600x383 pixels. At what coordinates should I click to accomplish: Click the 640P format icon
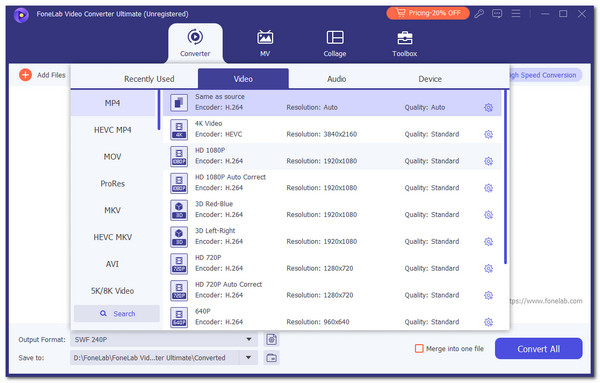click(179, 317)
